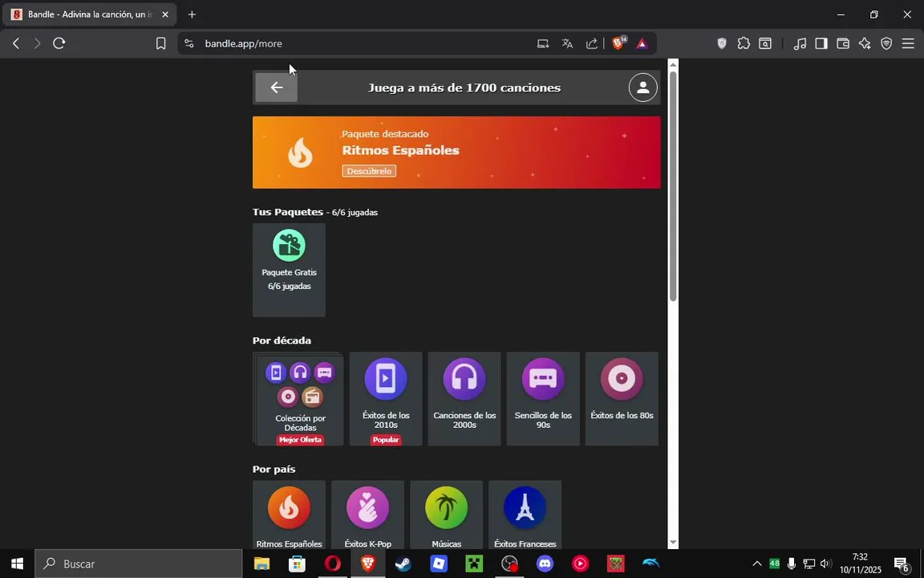Viewport: 924px width, 578px height.
Task: Click the browser forward navigation arrow
Action: pyautogui.click(x=37, y=43)
